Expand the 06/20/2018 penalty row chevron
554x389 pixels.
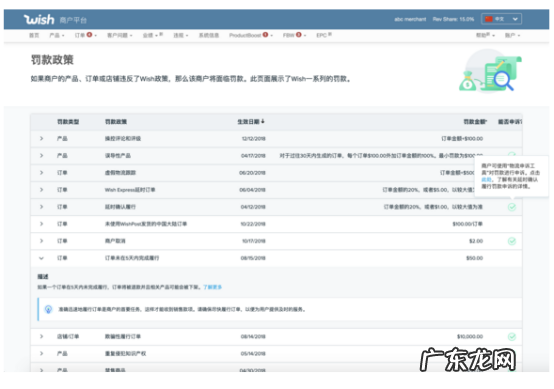point(41,173)
